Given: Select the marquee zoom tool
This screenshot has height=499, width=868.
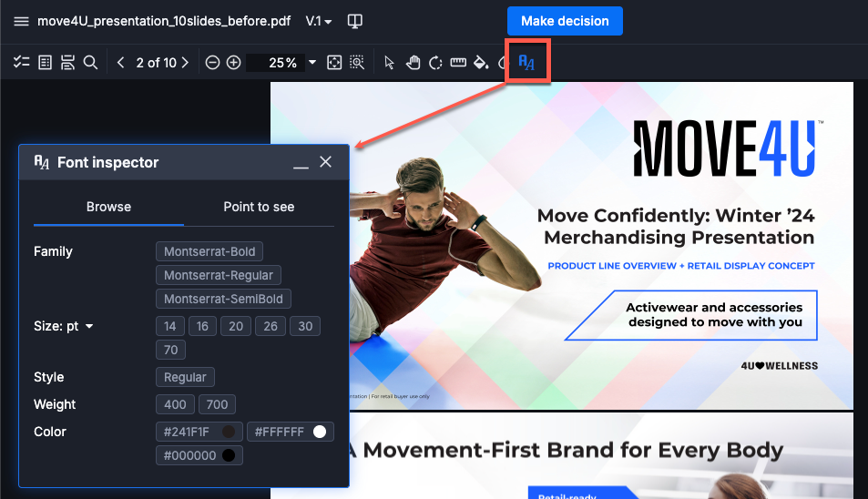Looking at the screenshot, I should pos(357,63).
